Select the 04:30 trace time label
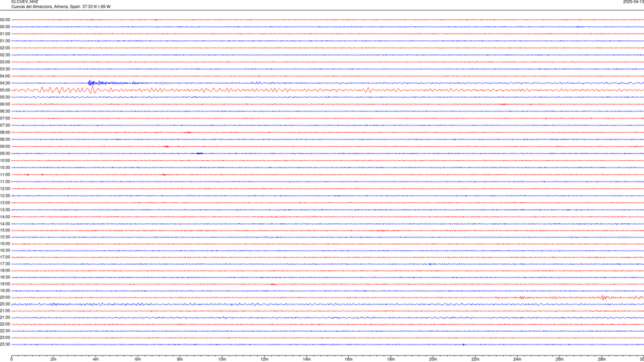This screenshot has width=644, height=362. [5, 83]
